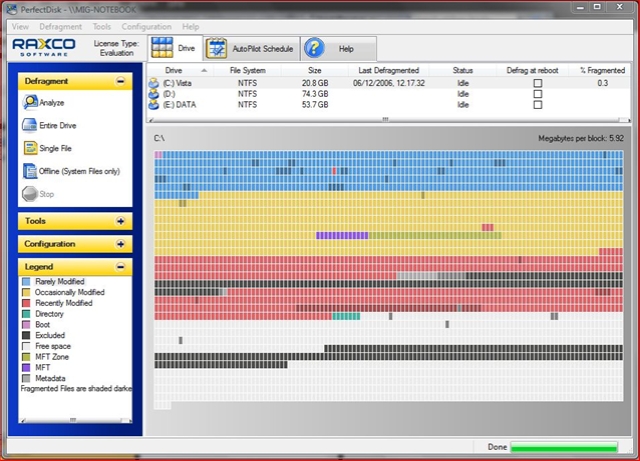
Task: Collapse the Legend panel
Action: (120, 267)
